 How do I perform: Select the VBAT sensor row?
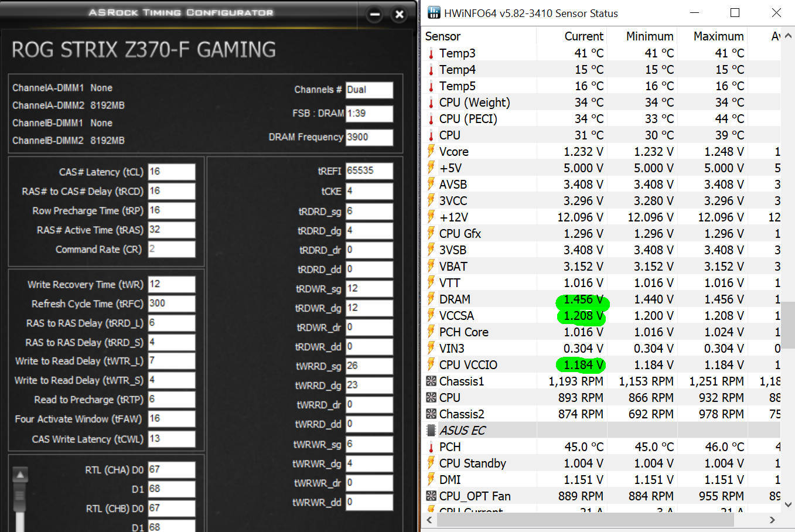click(601, 267)
